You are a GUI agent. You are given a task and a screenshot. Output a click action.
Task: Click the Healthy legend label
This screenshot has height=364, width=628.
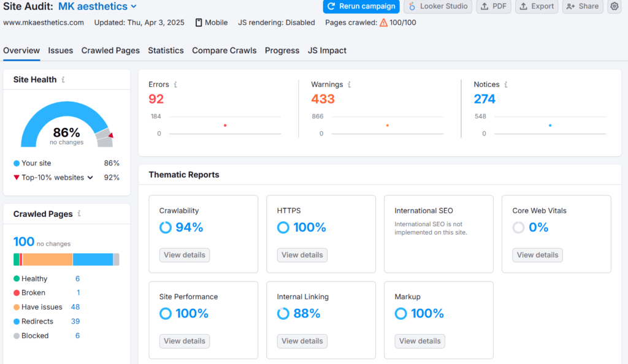34,279
